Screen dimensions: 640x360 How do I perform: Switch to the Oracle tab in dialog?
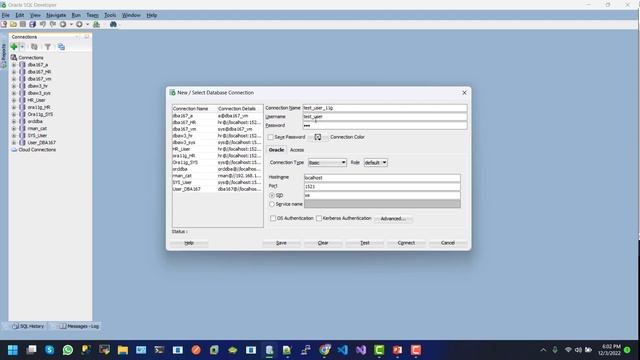276,150
